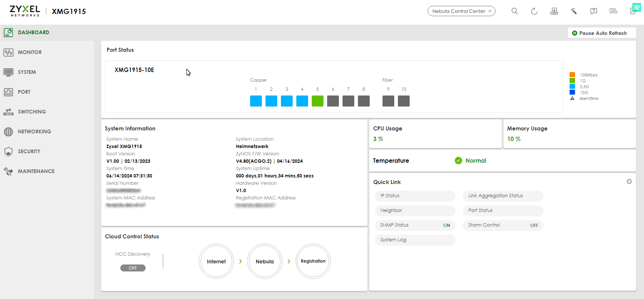The height and width of the screenshot is (299, 644).
Task: Open the wizard wand icon in header
Action: click(x=574, y=11)
